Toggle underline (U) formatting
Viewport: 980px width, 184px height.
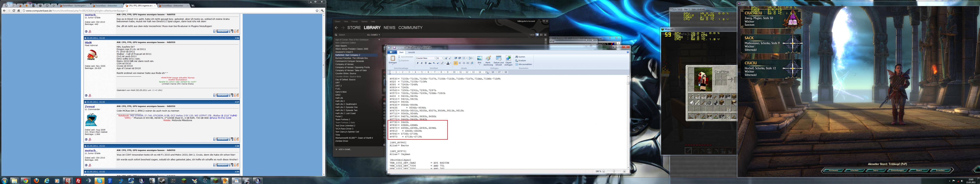[x=425, y=63]
